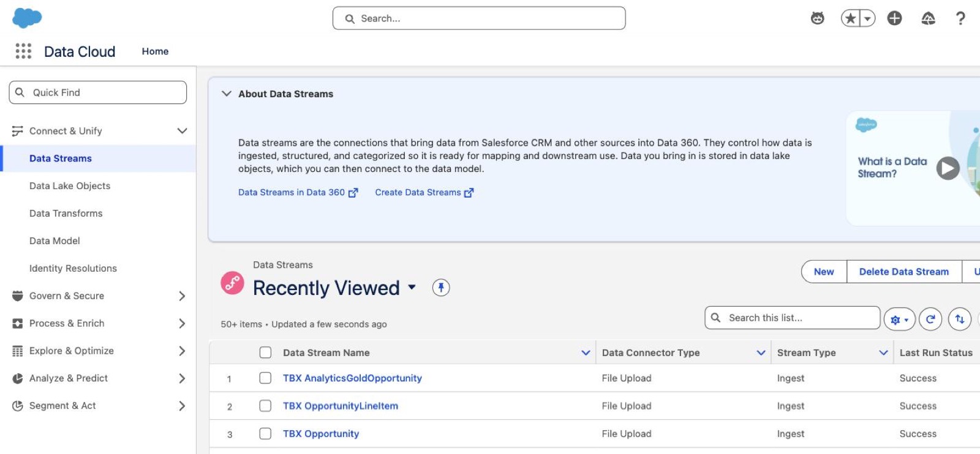Check the TBX OpportunityLineItem row checkbox
This screenshot has width=980, height=454.
(265, 406)
